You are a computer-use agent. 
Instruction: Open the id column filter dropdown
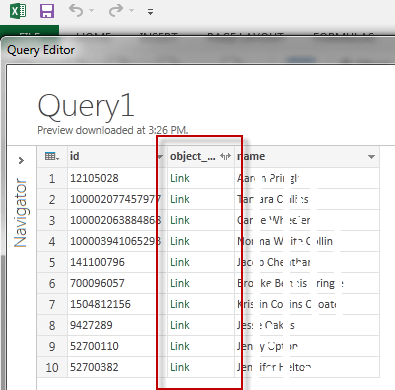tap(160, 157)
